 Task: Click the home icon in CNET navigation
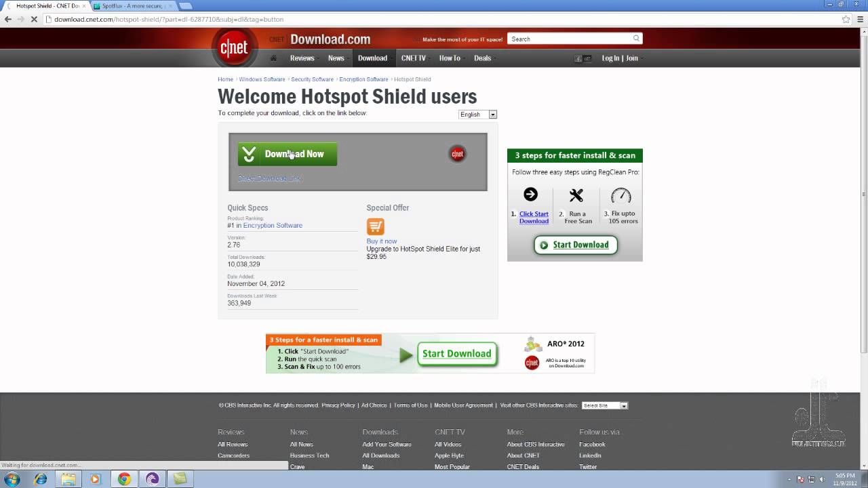(x=273, y=58)
